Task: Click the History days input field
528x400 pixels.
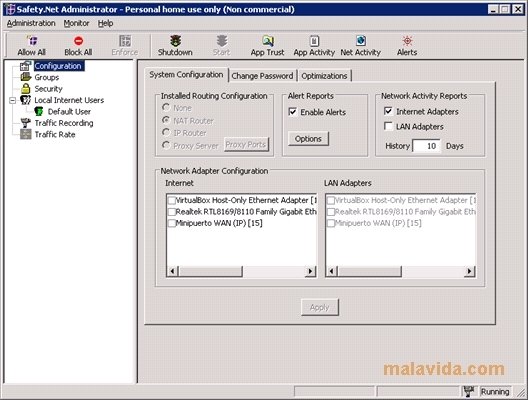Action: coord(427,146)
